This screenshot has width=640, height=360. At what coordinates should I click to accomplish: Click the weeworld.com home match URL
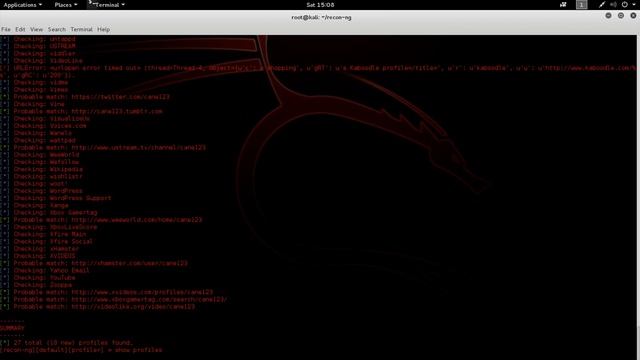[136, 220]
